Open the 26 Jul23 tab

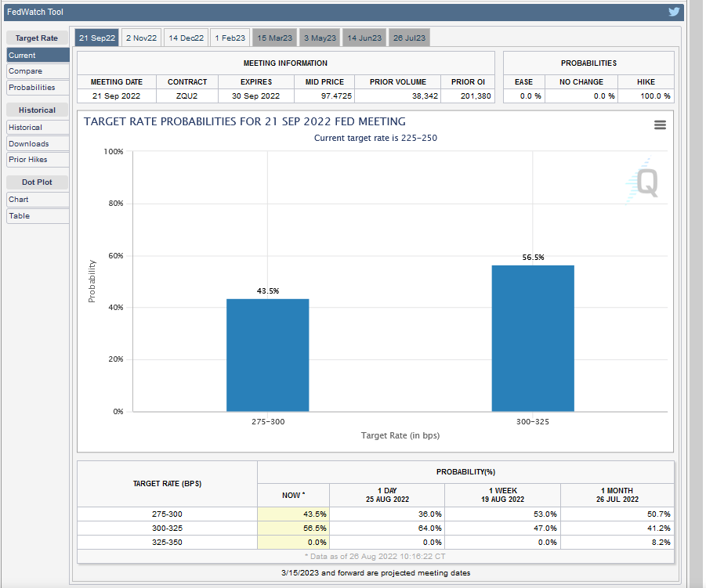tap(409, 38)
